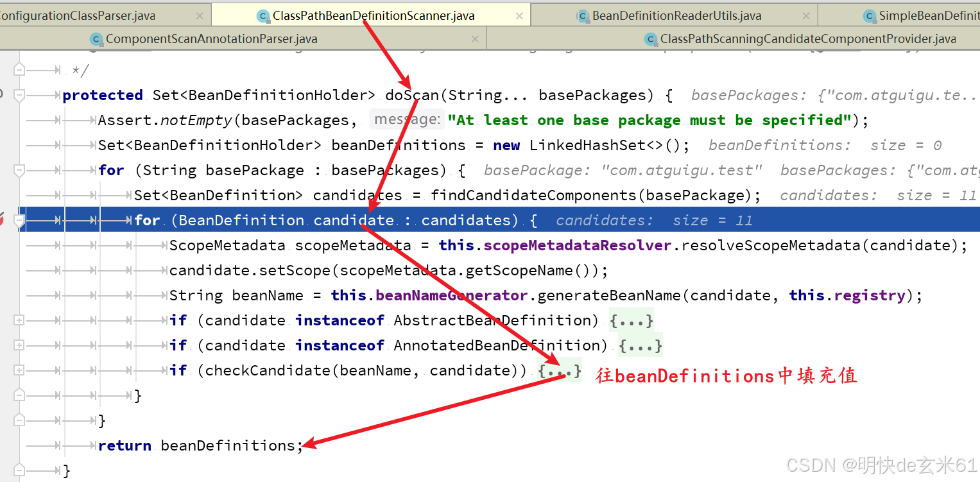Click class icon on ClassPathBeanDefinitionScanner.java tab
Viewport: 980px width, 482px height.
pos(262,16)
